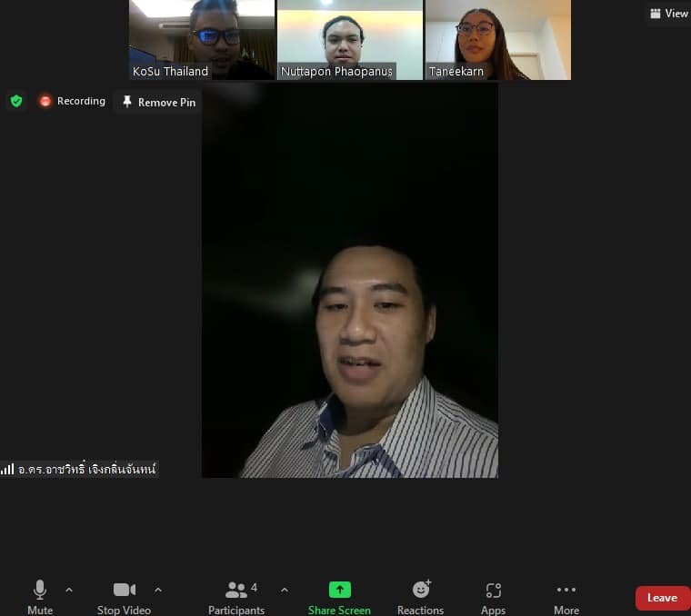Open the View layout menu
Image resolution: width=691 pixels, height=616 pixels.
[x=669, y=14]
